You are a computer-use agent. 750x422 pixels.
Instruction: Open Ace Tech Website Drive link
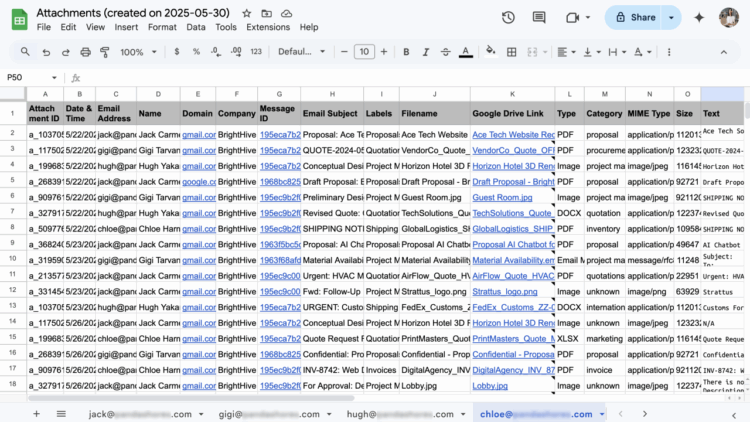pos(513,134)
